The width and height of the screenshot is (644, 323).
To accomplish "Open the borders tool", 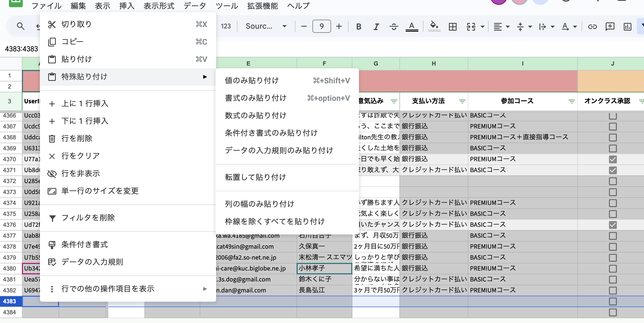I will pyautogui.click(x=453, y=26).
